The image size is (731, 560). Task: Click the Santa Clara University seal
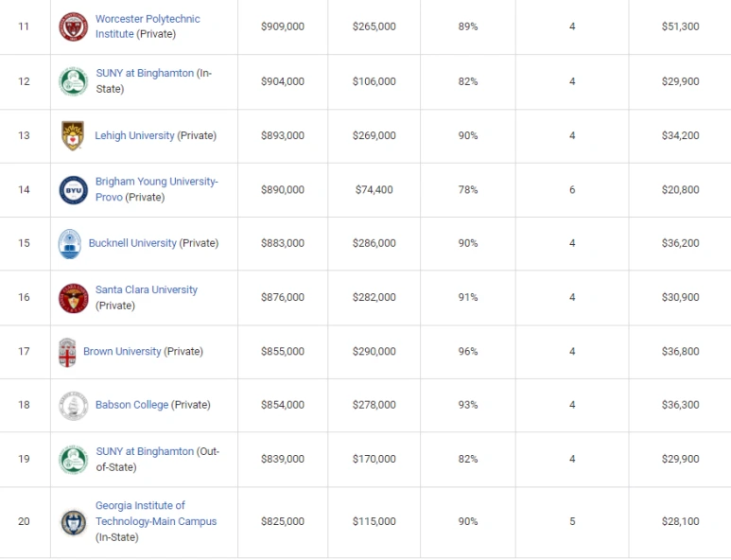(73, 298)
